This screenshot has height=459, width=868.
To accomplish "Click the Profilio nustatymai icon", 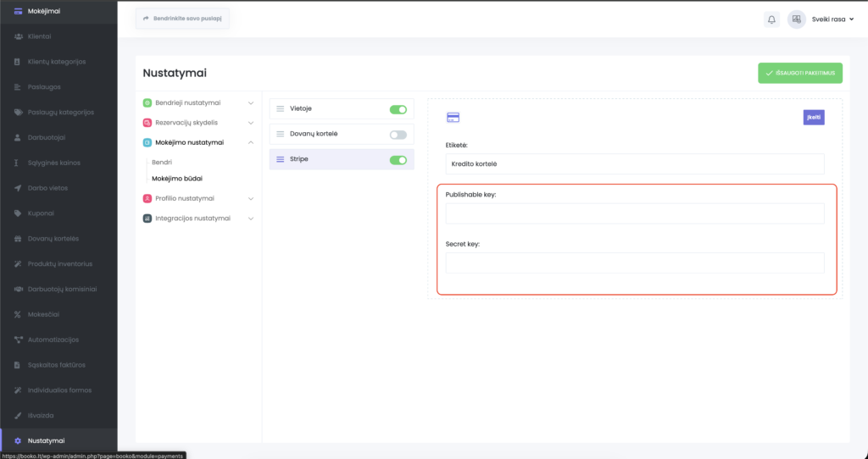I will [x=147, y=198].
